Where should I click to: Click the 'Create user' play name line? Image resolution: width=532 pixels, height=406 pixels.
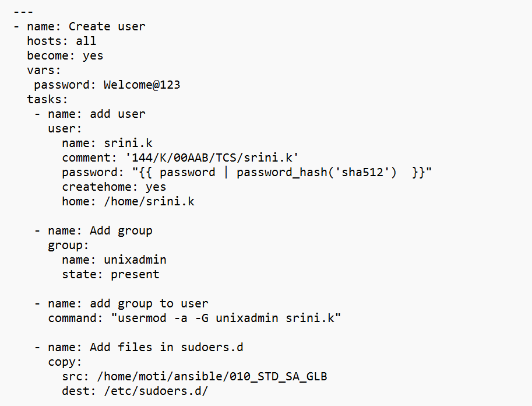point(107,26)
